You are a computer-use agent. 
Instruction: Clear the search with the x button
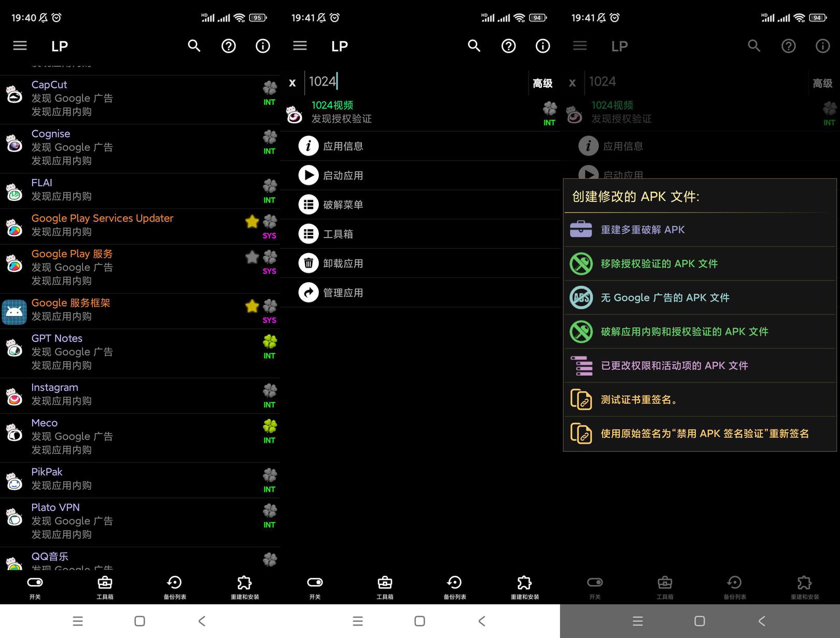pyautogui.click(x=292, y=82)
